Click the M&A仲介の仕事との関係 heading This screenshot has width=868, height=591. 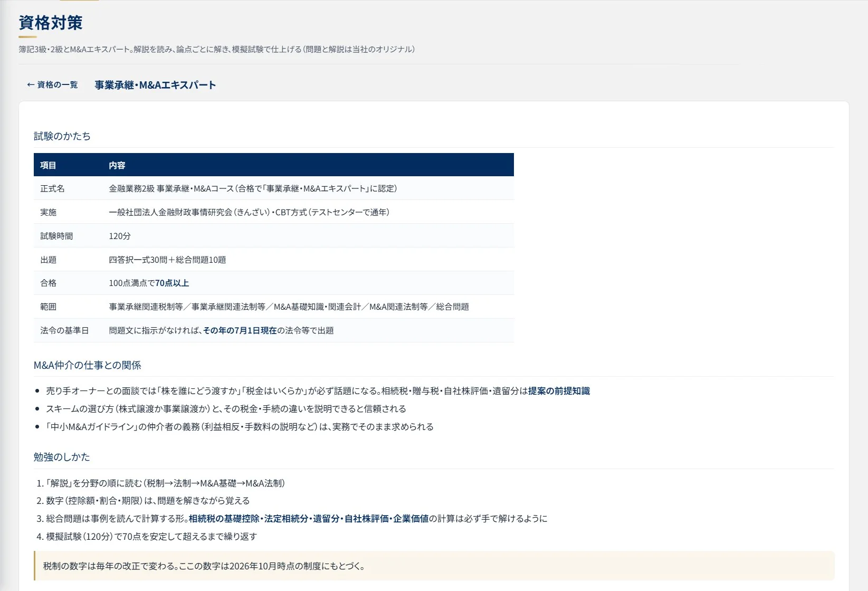pos(88,365)
